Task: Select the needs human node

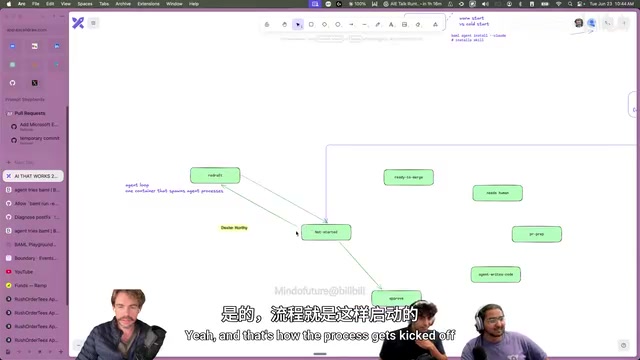Action: point(498,193)
